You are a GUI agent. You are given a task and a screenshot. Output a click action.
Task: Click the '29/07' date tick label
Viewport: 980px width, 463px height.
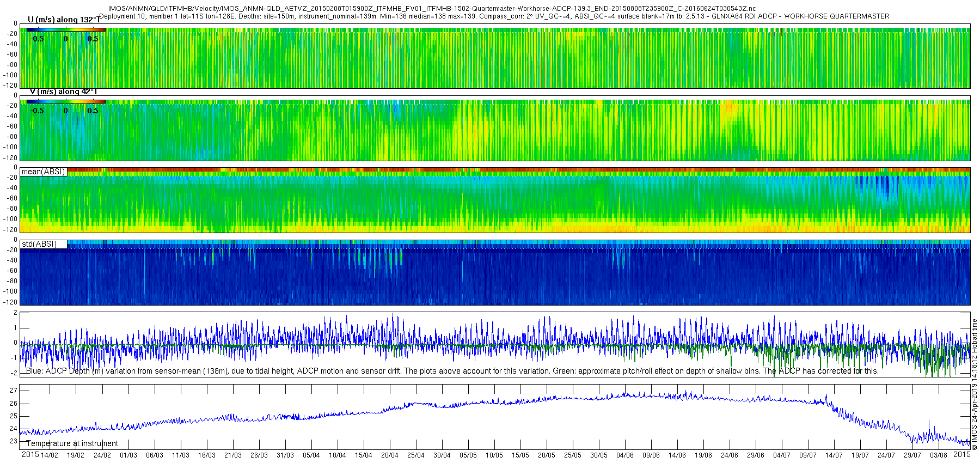pos(912,455)
